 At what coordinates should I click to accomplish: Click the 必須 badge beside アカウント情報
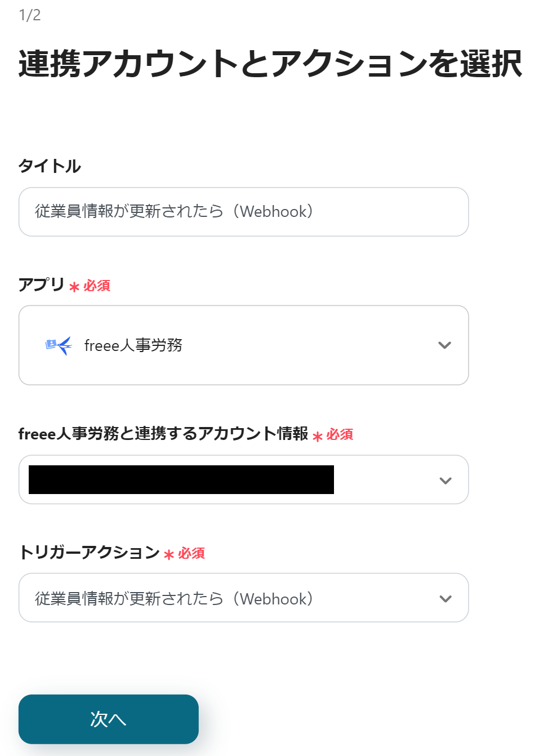click(x=340, y=434)
